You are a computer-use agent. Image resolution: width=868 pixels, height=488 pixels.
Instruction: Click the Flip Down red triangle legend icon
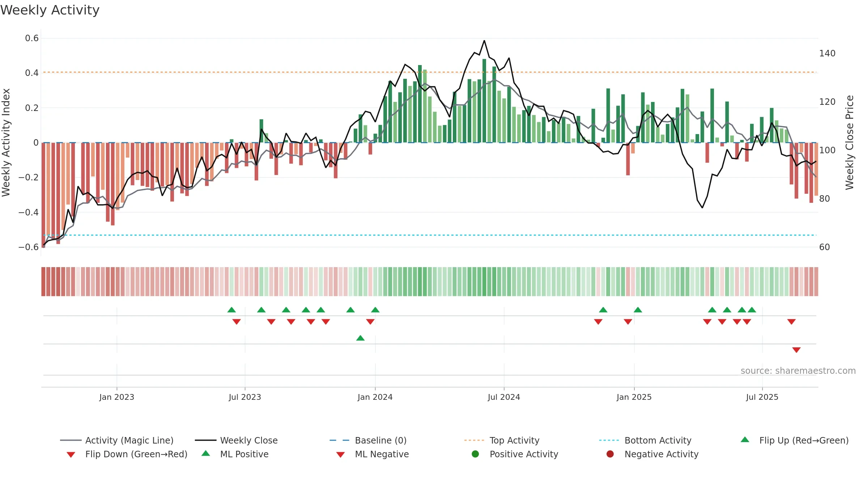(x=71, y=455)
